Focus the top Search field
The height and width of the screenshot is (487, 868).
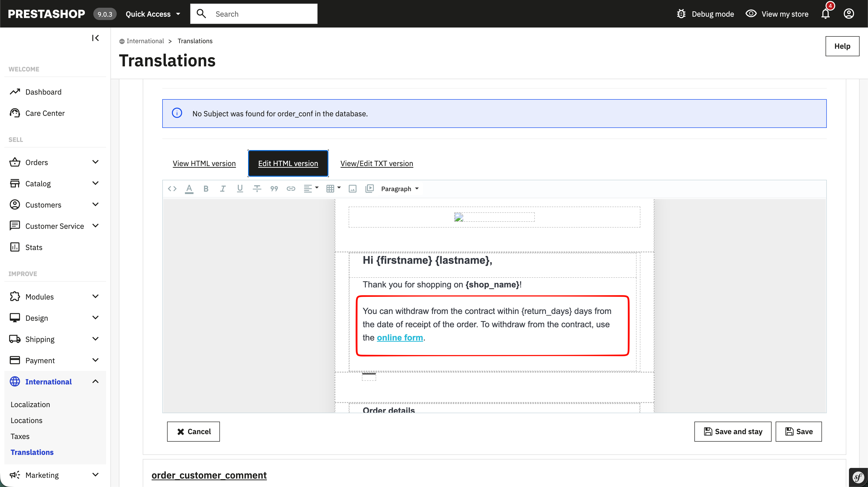pos(254,14)
